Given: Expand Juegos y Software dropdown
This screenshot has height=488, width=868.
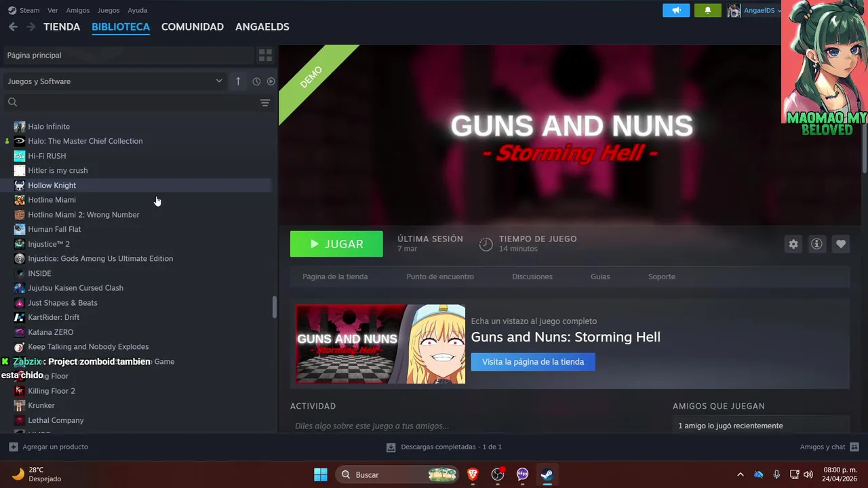Looking at the screenshot, I should tap(114, 81).
